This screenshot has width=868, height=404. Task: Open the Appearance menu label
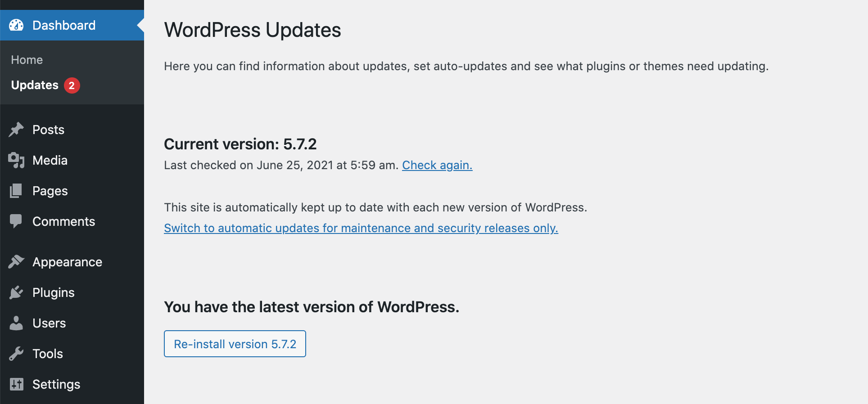click(67, 262)
